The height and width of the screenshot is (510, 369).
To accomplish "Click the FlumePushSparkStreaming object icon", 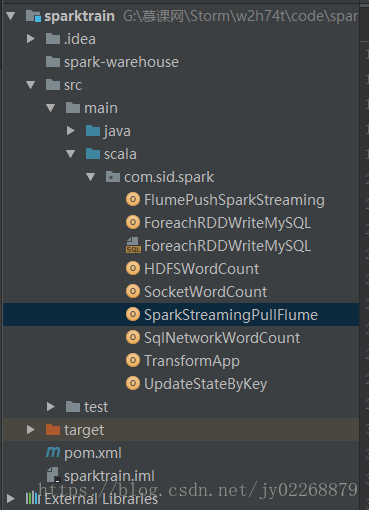I will click(x=133, y=199).
